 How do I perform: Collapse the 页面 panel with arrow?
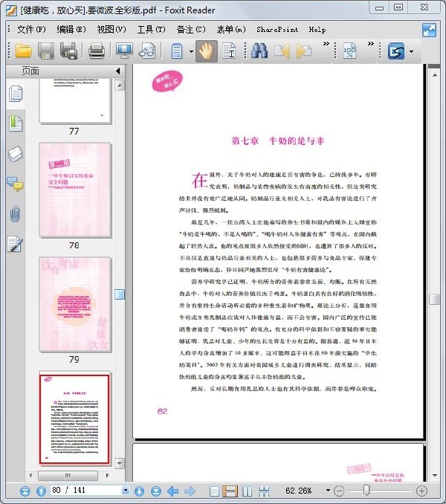(x=118, y=71)
